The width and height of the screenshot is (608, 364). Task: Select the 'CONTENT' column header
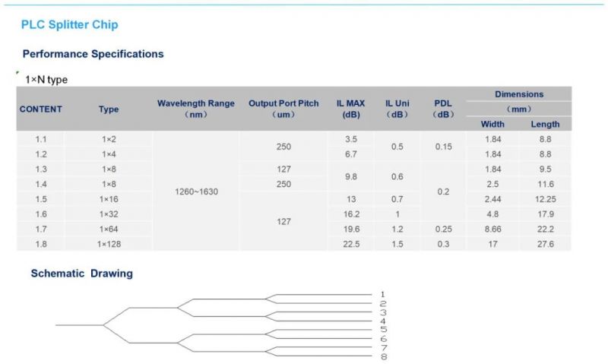(41, 109)
